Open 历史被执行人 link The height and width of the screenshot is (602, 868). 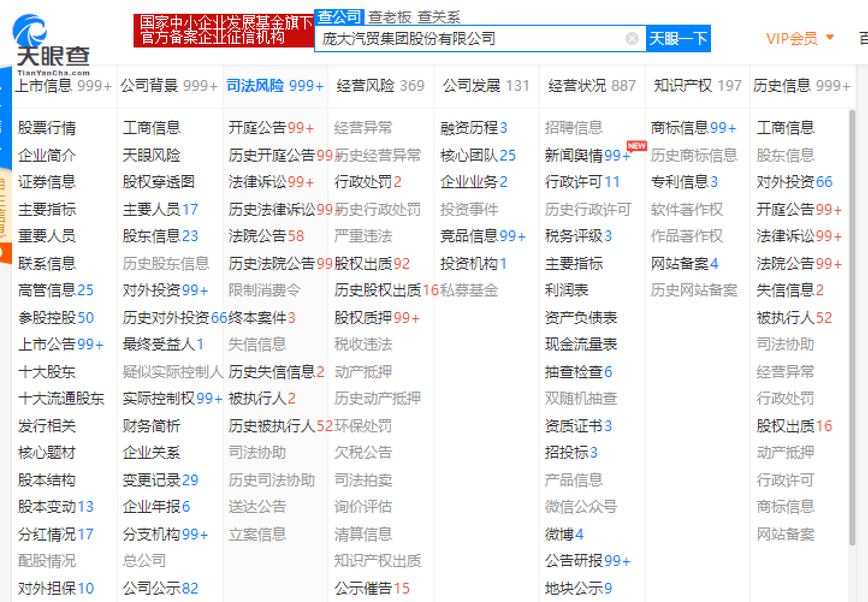pos(281,426)
